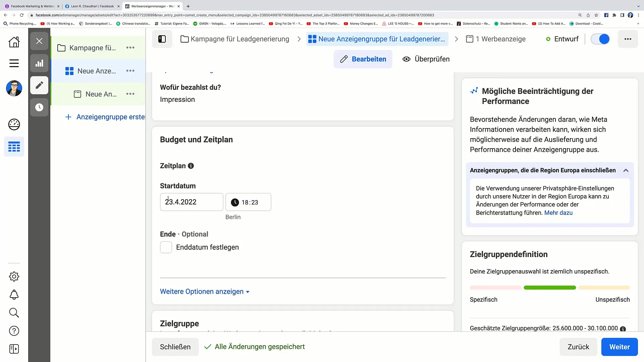Click browser back arrow
This screenshot has width=644, height=362.
point(5,15)
